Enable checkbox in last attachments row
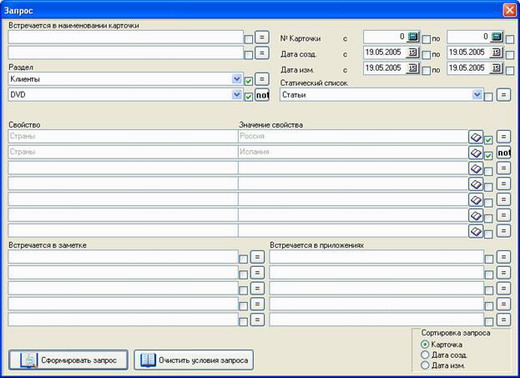The image size is (520, 378). click(x=489, y=322)
